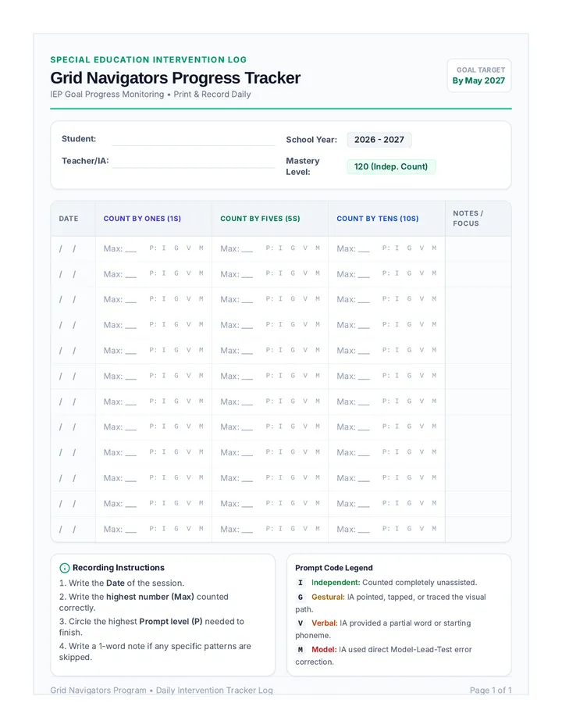Click the 'By May 2027' goal date
Screen dimensions: 562x728
tap(478, 80)
